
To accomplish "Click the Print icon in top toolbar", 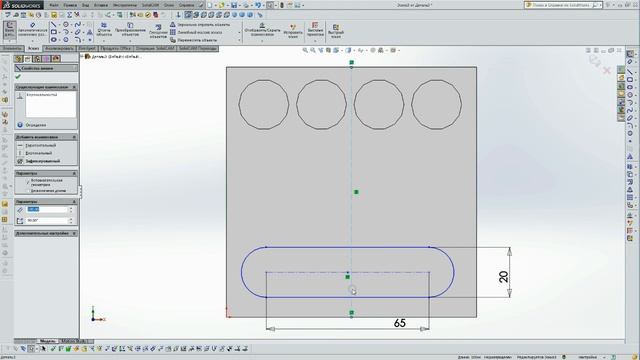I will click(x=246, y=5).
